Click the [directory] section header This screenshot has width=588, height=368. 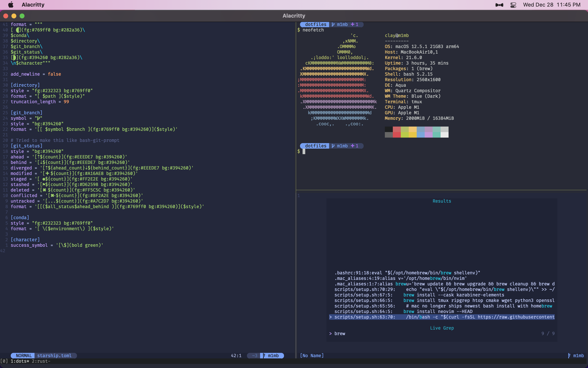point(25,85)
